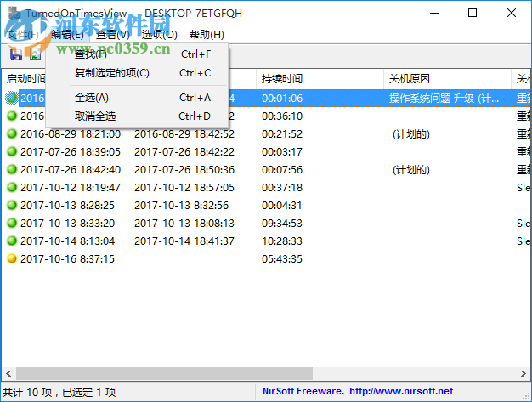Click right arrow of horizontal scrollbar
The image size is (532, 402).
tap(523, 373)
